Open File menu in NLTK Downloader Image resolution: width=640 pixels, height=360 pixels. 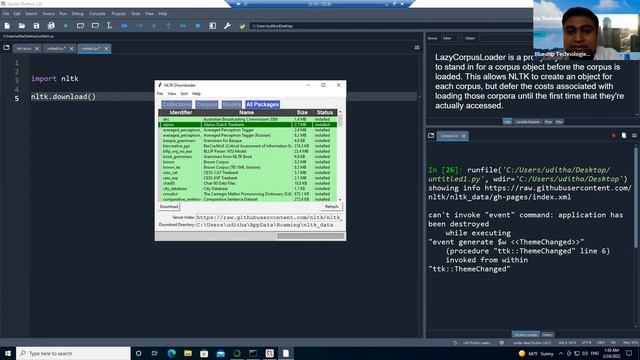(160, 93)
